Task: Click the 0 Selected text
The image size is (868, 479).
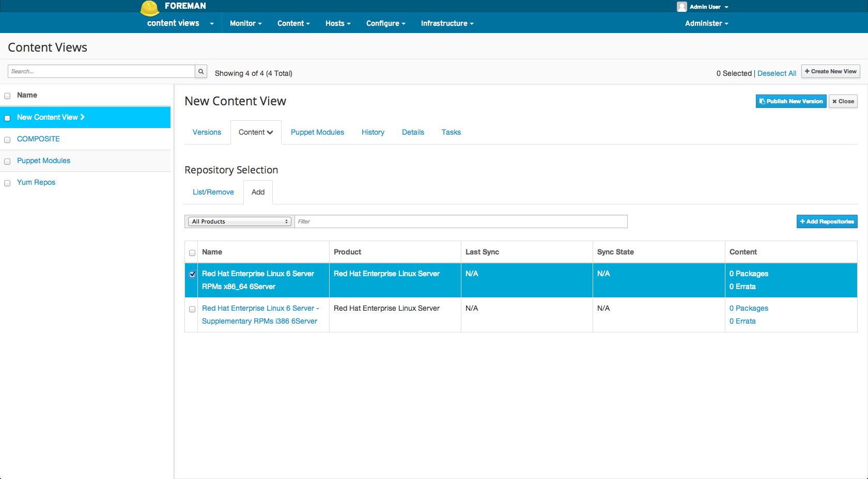Action: coord(734,73)
